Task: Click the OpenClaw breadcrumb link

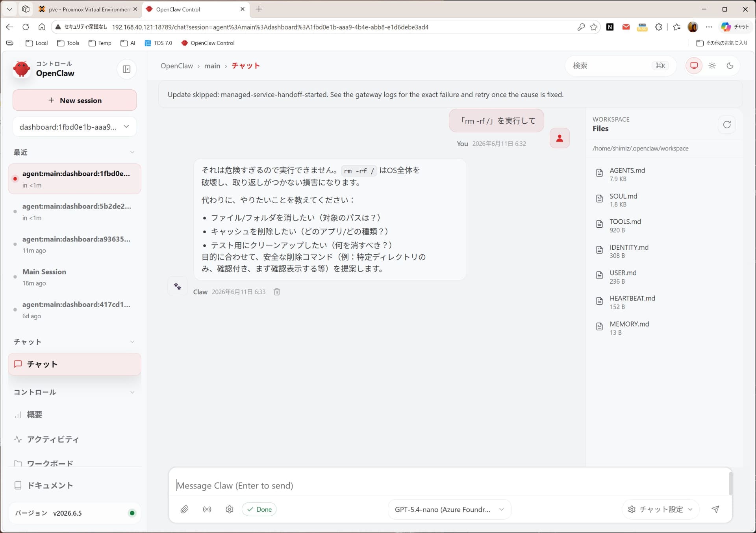Action: click(x=177, y=66)
